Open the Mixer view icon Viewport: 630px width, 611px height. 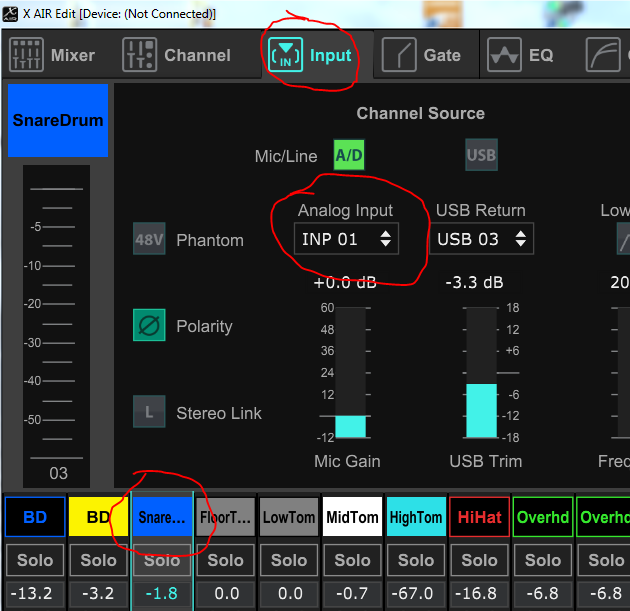click(26, 55)
